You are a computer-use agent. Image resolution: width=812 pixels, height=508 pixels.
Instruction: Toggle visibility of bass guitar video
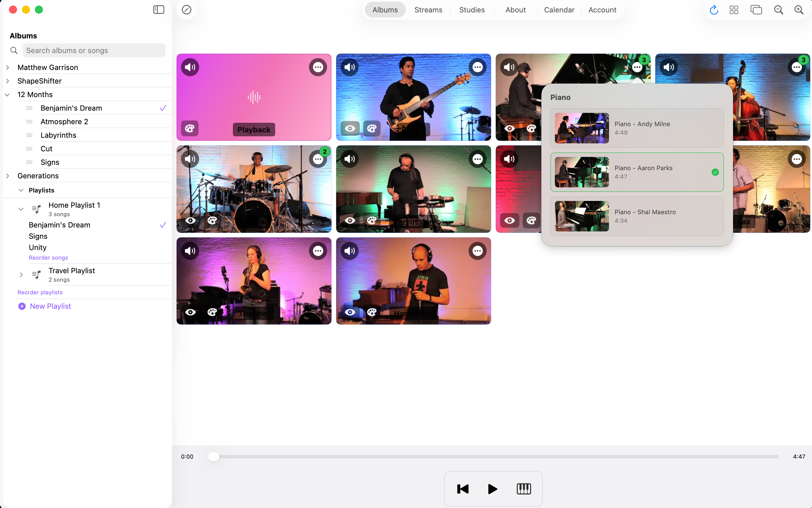tap(350, 128)
